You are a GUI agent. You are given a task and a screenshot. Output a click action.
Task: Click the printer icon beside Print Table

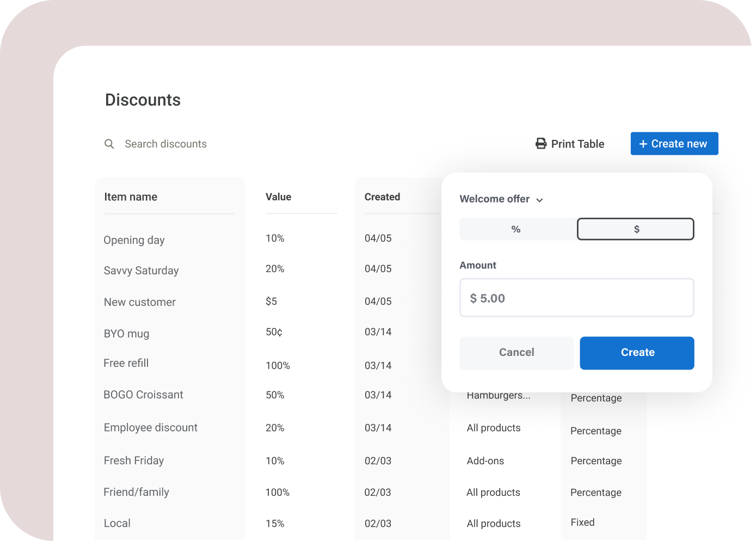pyautogui.click(x=540, y=143)
